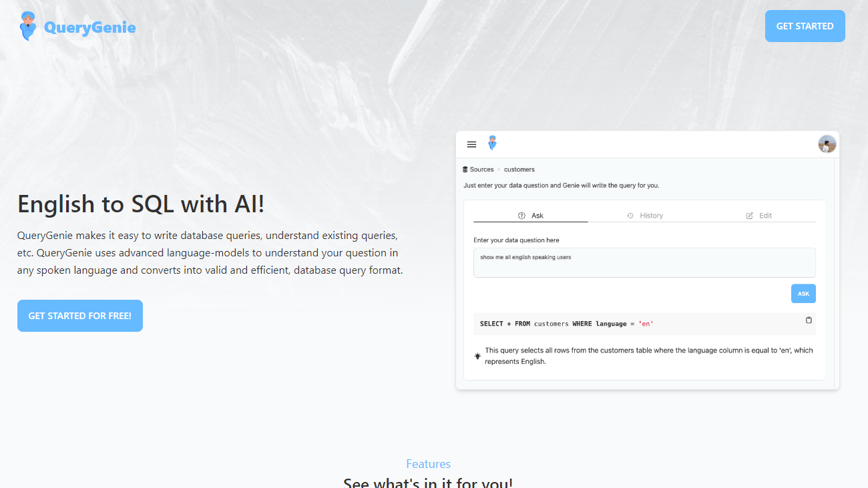Viewport: 868px width, 488px height.
Task: Open the hamburger menu in app preview
Action: point(471,144)
